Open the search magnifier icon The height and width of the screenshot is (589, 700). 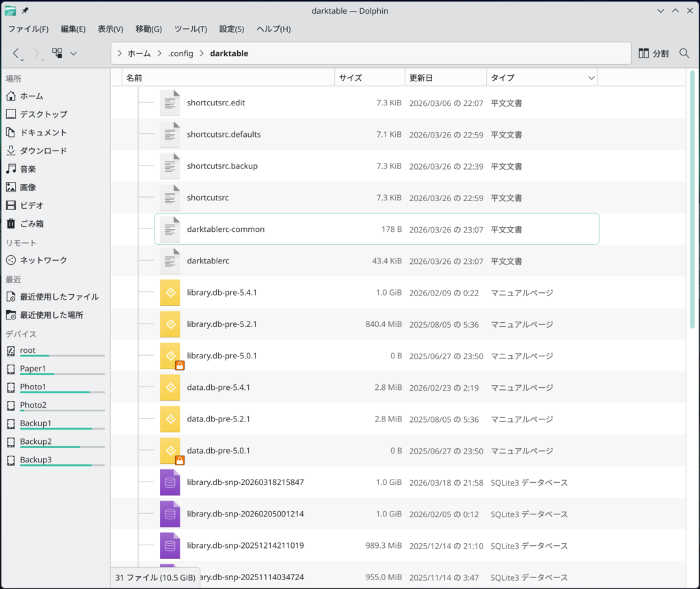pyautogui.click(x=684, y=53)
